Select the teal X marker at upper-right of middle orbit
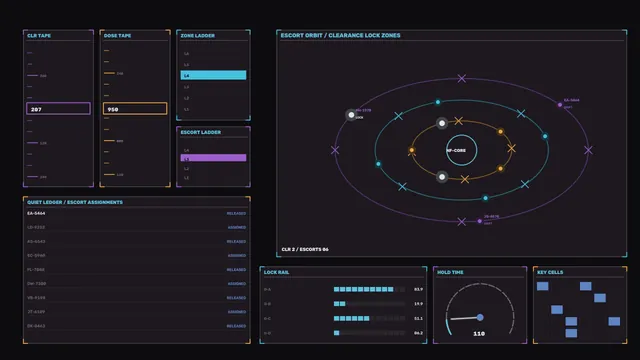 tap(521, 113)
